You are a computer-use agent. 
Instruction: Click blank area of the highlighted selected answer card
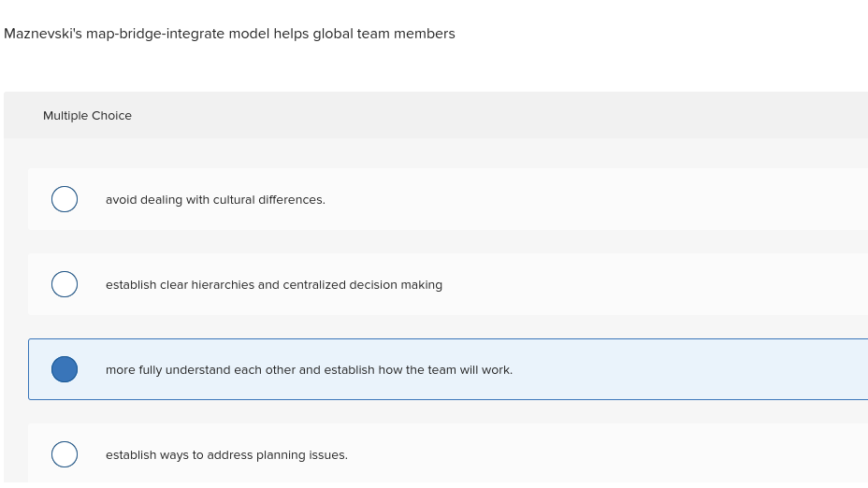point(692,370)
